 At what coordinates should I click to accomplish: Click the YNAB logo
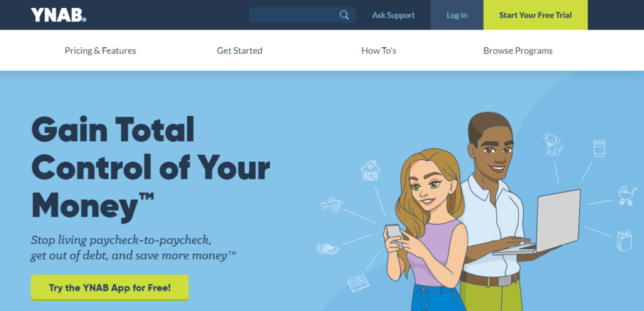(x=58, y=15)
